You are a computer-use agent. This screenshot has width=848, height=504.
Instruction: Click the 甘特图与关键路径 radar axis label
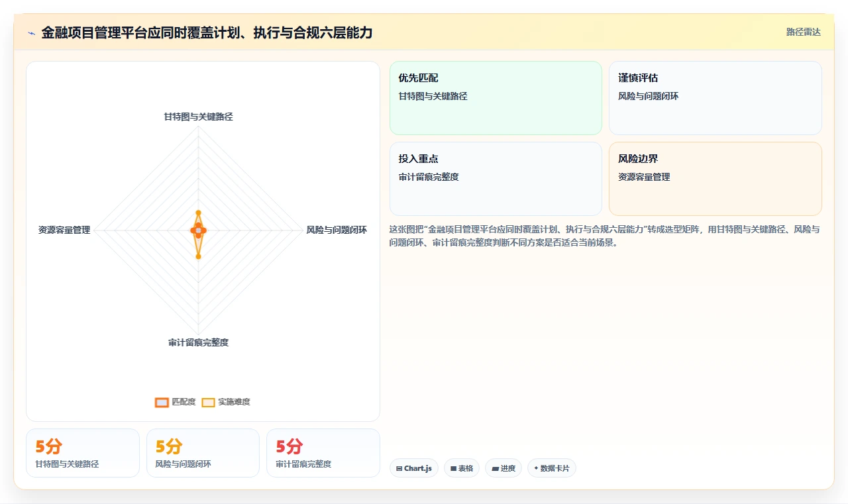(x=199, y=117)
